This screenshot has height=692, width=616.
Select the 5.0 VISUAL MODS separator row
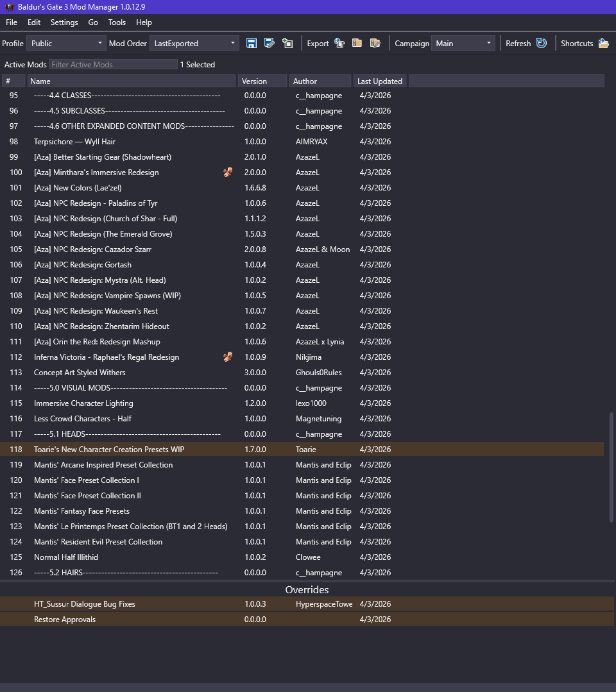click(x=302, y=388)
